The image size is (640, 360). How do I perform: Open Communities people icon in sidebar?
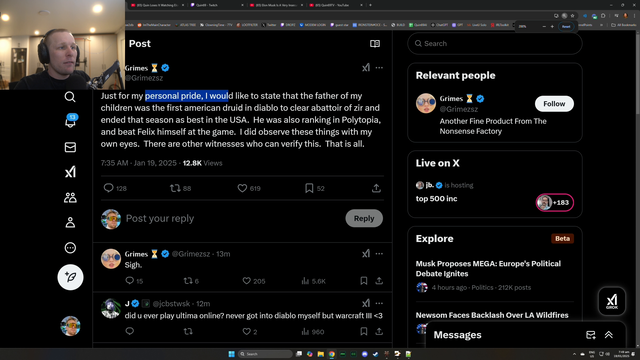(70, 198)
